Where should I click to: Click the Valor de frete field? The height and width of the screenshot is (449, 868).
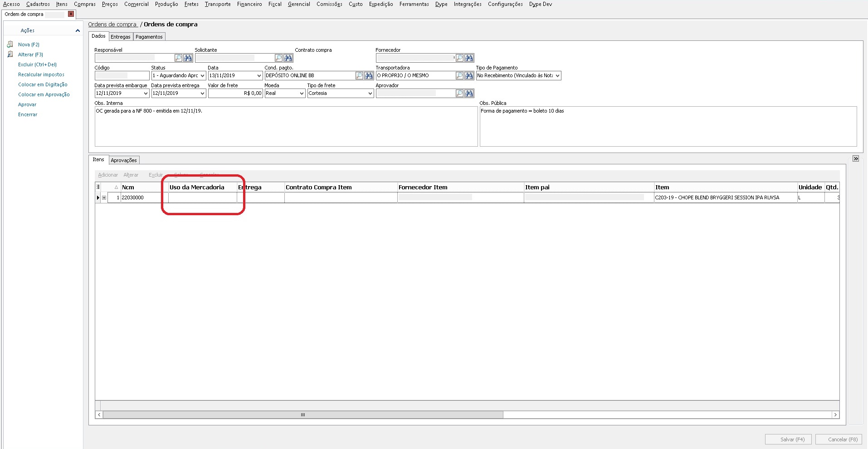[235, 94]
